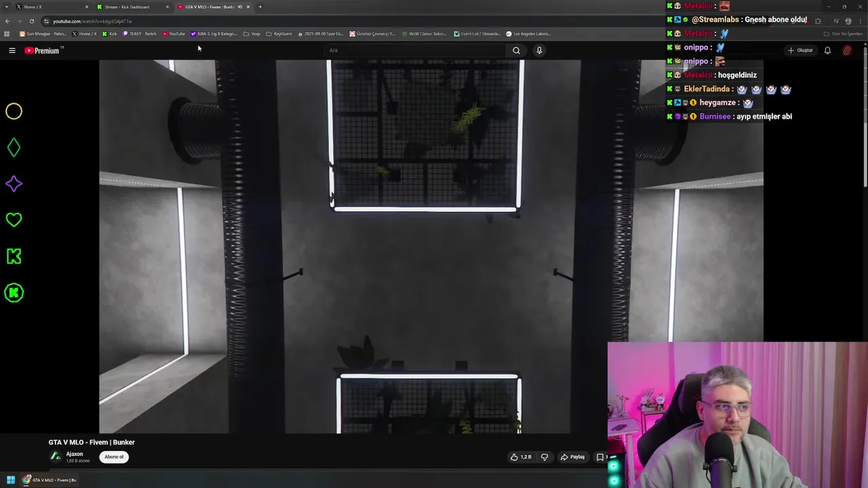The image size is (868, 488).
Task: Open the apps grid in bookmarks bar
Action: [7, 34]
